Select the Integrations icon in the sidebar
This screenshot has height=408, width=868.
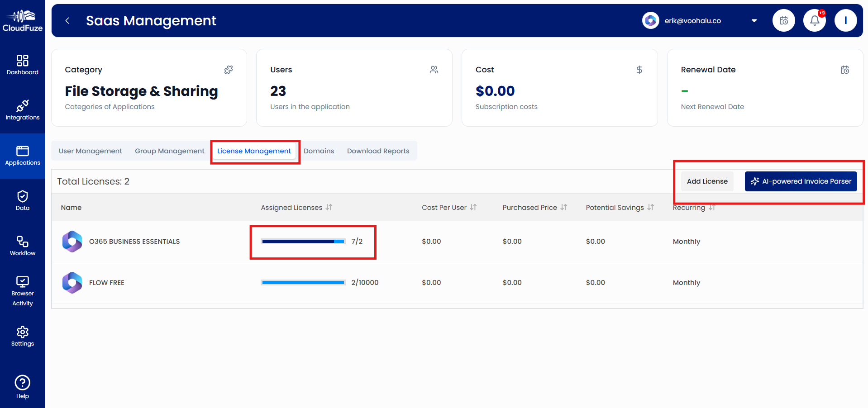[x=23, y=109]
